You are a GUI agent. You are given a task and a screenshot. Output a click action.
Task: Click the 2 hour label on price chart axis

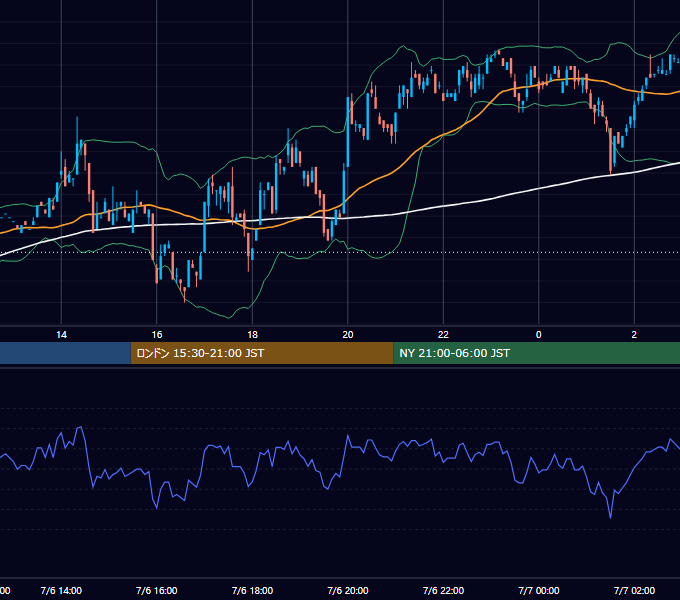(x=634, y=335)
